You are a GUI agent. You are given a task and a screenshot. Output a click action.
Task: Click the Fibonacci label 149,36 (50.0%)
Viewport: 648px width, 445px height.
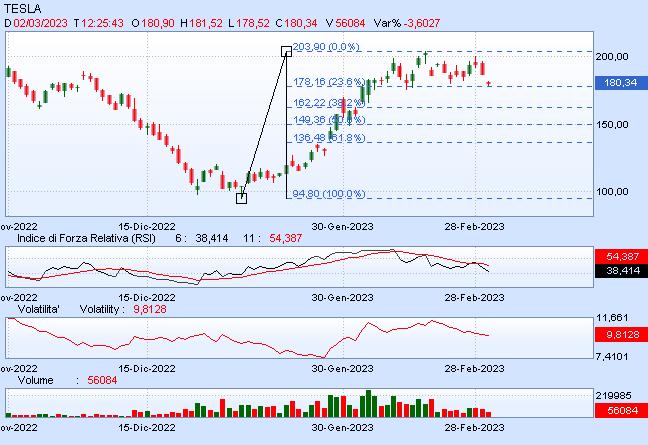point(329,120)
